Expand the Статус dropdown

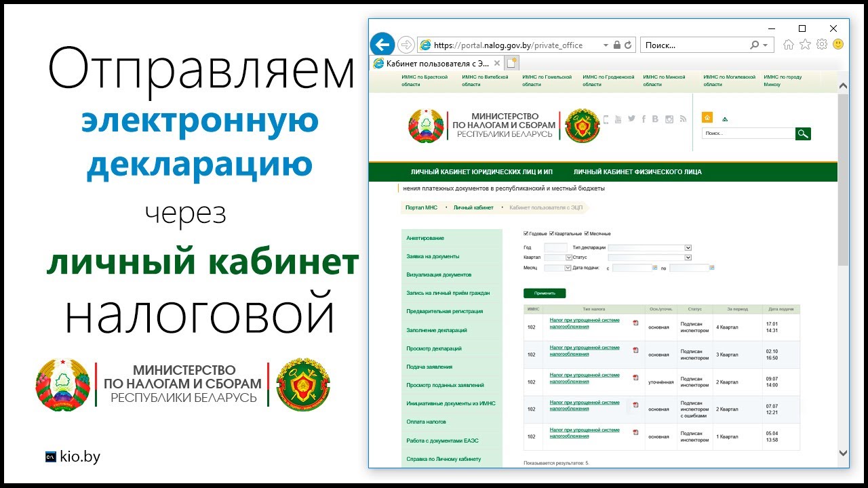pyautogui.click(x=688, y=258)
